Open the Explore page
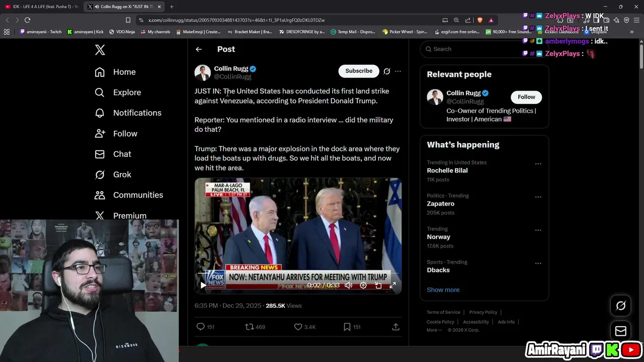The image size is (644, 362). pos(118,93)
